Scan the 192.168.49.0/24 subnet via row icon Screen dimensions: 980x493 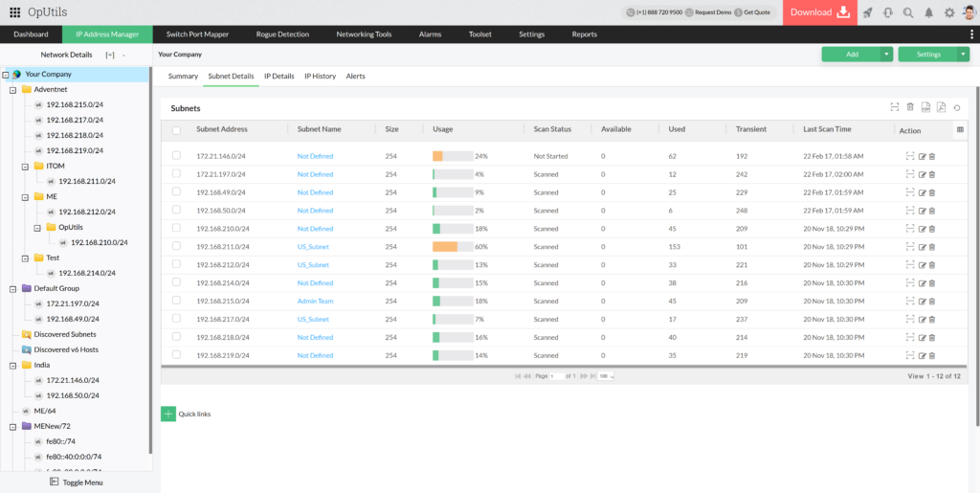coord(910,192)
